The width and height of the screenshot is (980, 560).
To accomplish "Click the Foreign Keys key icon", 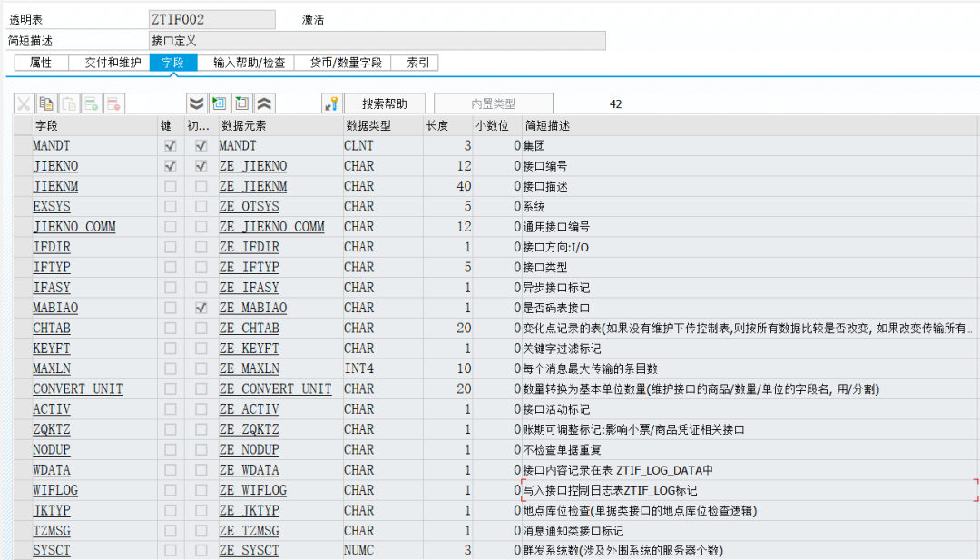I will pos(331,103).
